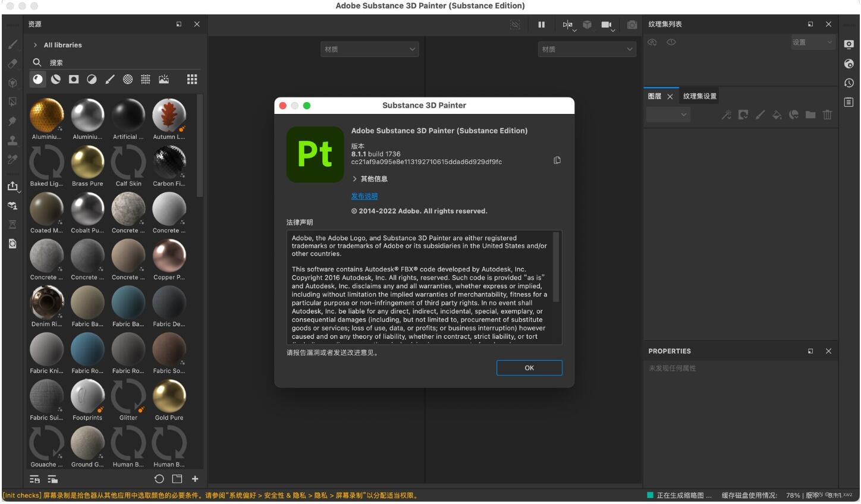Expand the All libraries tree
This screenshot has height=504, width=861.
(35, 45)
